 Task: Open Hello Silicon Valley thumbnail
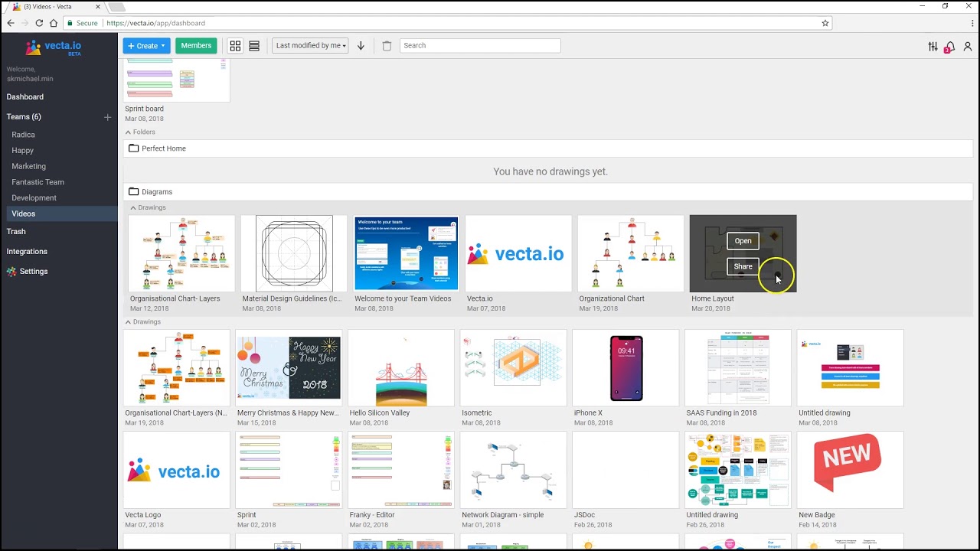click(x=401, y=368)
